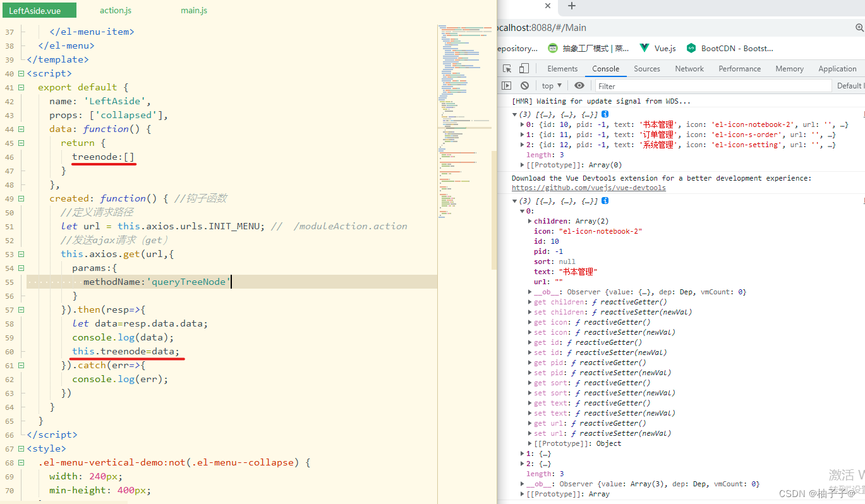The image size is (865, 504).
Task: Open the Performance DevTools tab
Action: coord(740,69)
